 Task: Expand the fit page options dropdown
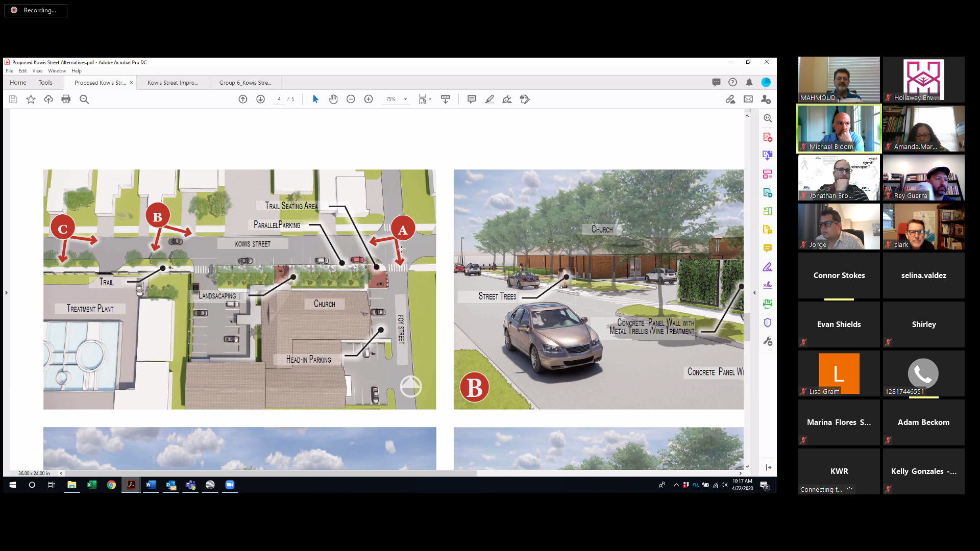point(430,99)
